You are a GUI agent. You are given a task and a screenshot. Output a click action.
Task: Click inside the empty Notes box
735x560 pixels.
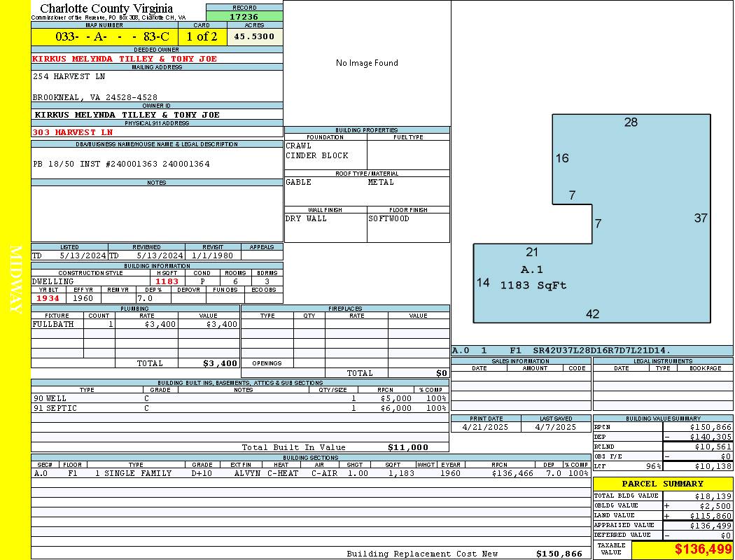coord(157,213)
